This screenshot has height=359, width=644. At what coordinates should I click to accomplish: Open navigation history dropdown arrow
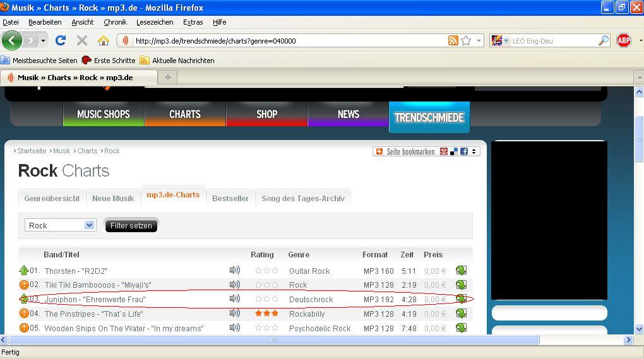click(43, 40)
